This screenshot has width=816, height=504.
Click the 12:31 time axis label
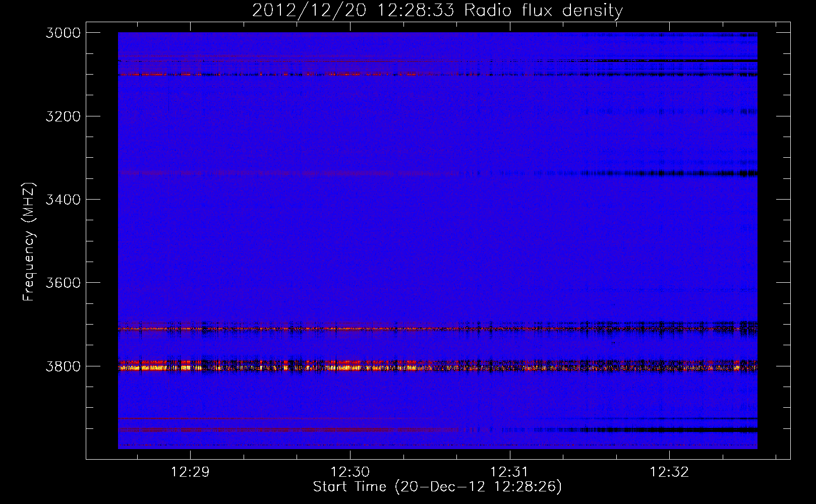509,472
